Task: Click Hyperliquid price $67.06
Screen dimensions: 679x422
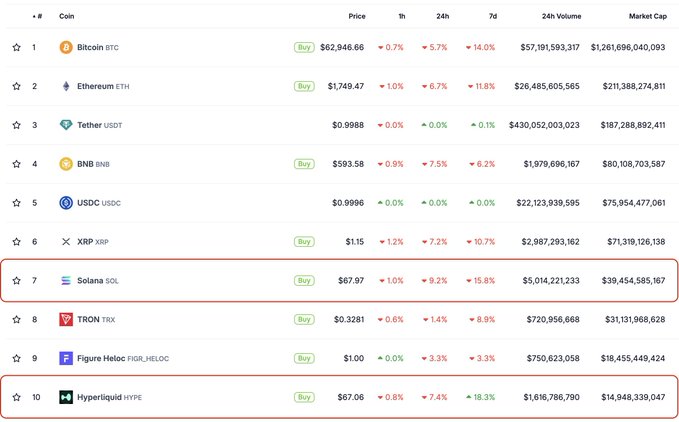Action: tap(351, 397)
